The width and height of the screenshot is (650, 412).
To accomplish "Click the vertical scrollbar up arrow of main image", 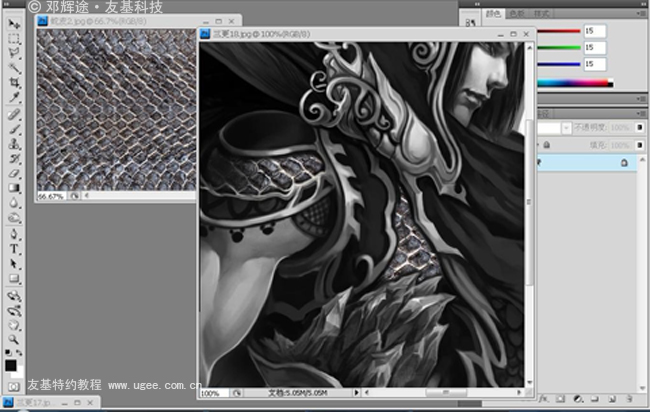I will [529, 48].
